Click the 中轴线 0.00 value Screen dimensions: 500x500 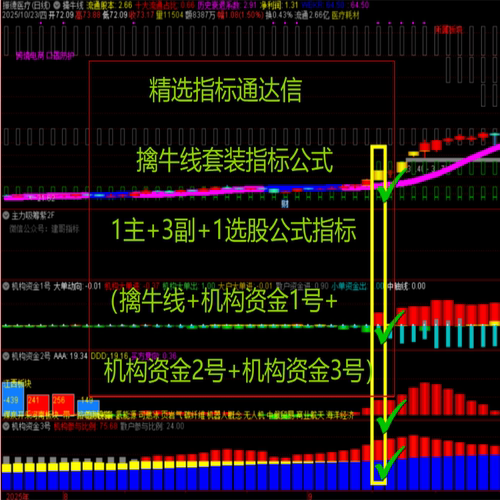[x=406, y=286]
